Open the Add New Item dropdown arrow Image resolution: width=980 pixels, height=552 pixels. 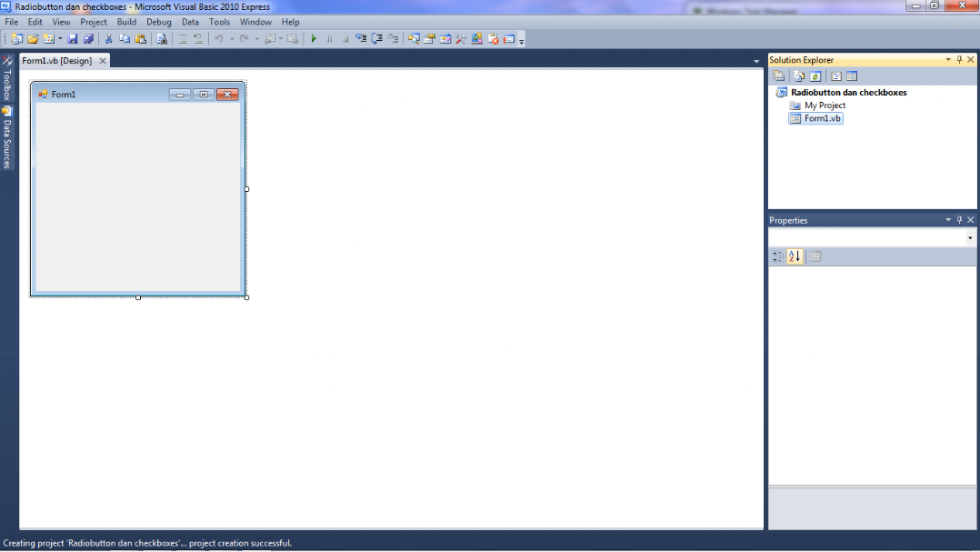[60, 39]
